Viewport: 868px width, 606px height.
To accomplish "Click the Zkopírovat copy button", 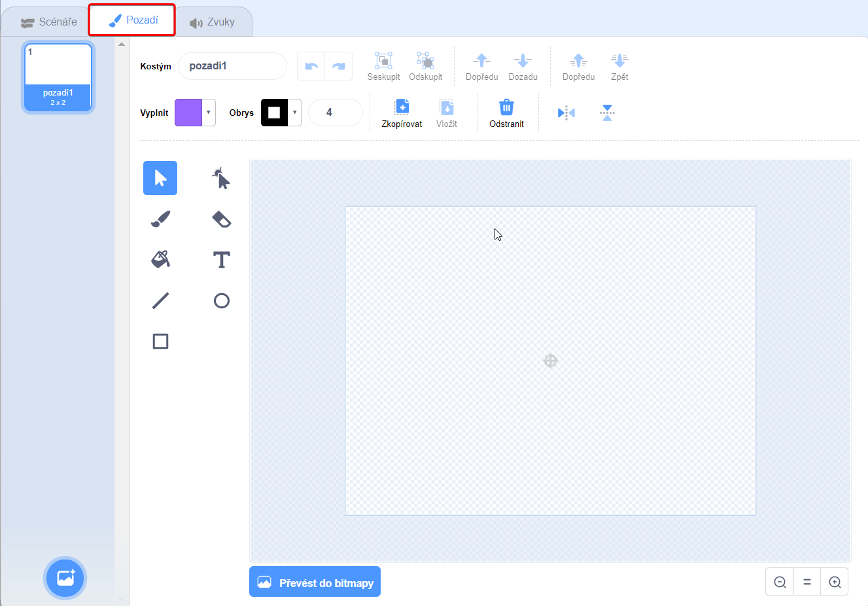I will (x=402, y=113).
